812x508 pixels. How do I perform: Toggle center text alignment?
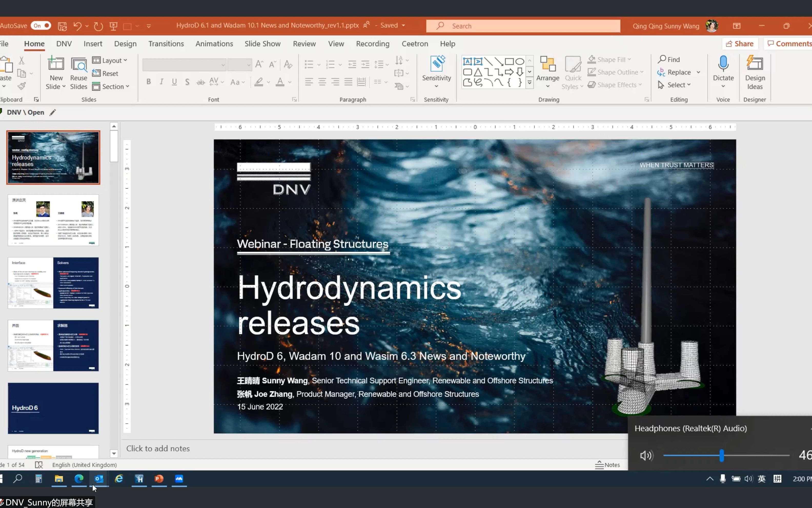click(322, 82)
